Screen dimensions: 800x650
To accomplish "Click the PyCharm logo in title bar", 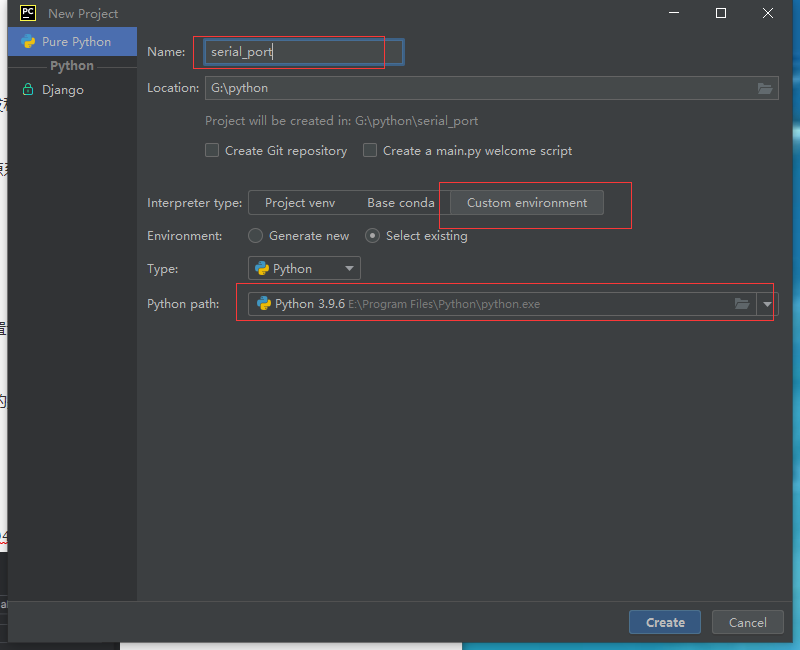I will pyautogui.click(x=28, y=13).
